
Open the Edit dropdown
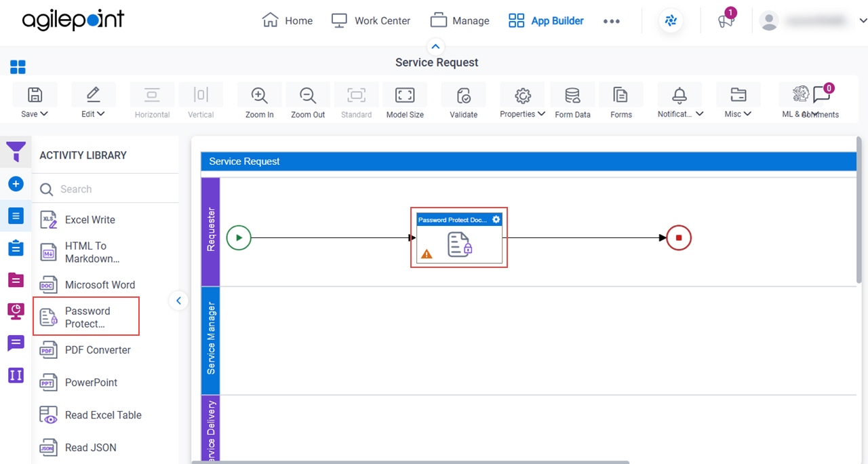point(93,102)
